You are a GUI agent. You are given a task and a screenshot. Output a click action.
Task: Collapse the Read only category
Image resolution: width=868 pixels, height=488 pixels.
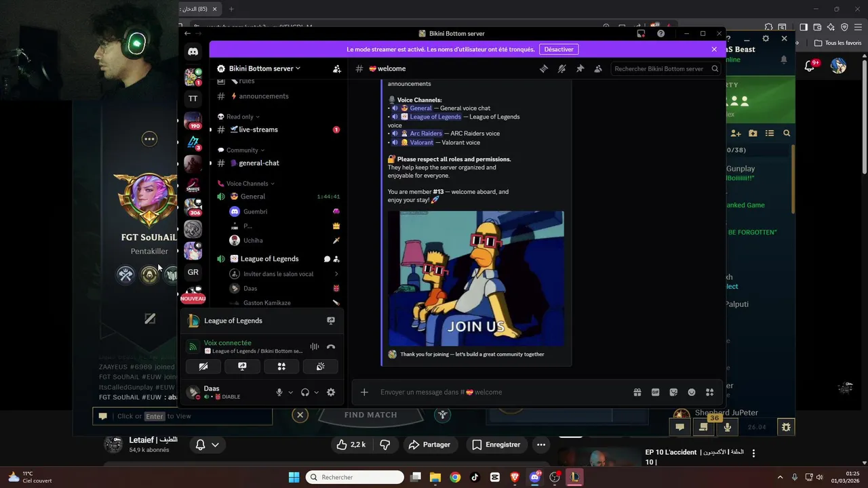point(243,117)
